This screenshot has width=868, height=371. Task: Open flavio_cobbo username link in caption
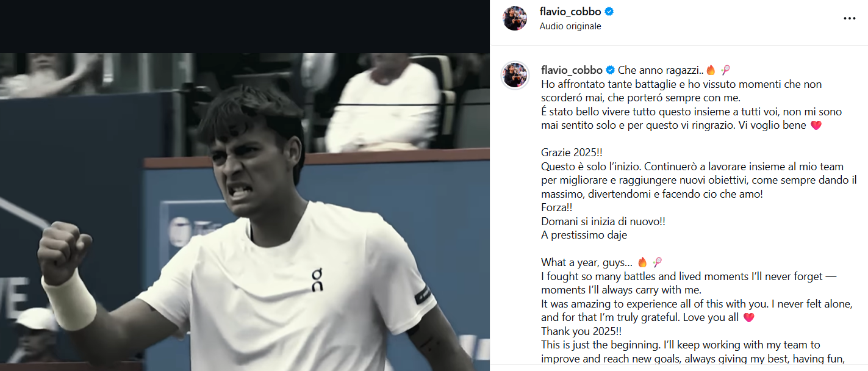(x=572, y=70)
